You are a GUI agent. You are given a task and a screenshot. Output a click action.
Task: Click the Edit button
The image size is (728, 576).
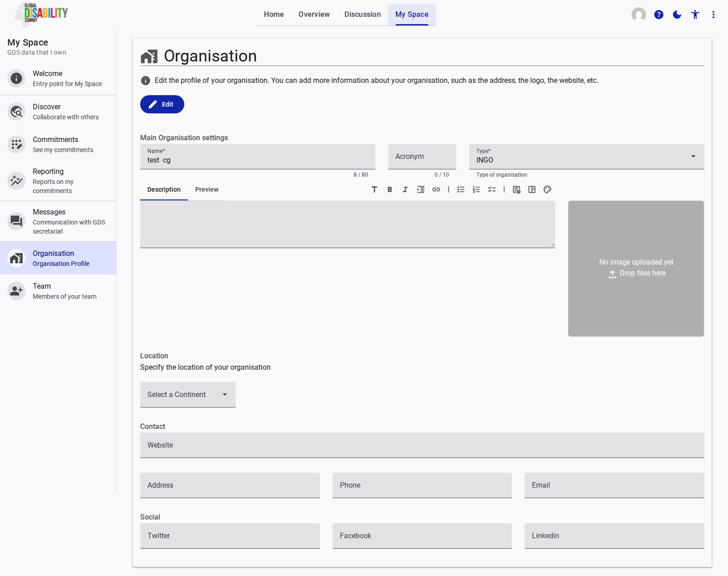[x=162, y=104]
